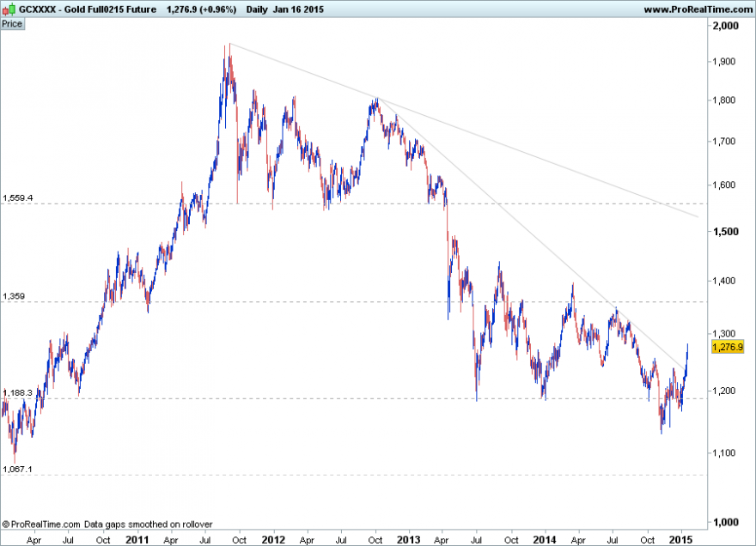Click the Jan 16 2015 date in header
The height and width of the screenshot is (546, 756).
click(298, 9)
